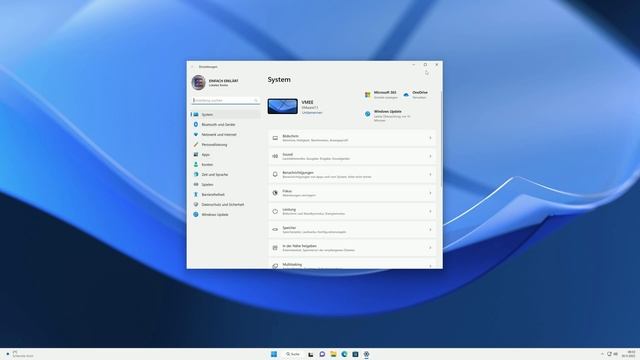The height and width of the screenshot is (360, 640).
Task: Open Netzwerk und Internet settings
Action: 225,135
